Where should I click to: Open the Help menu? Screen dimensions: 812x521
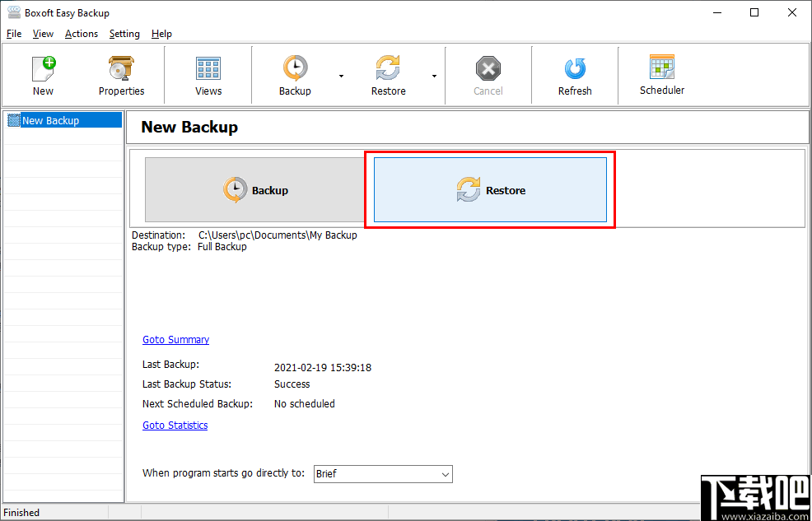(x=161, y=34)
